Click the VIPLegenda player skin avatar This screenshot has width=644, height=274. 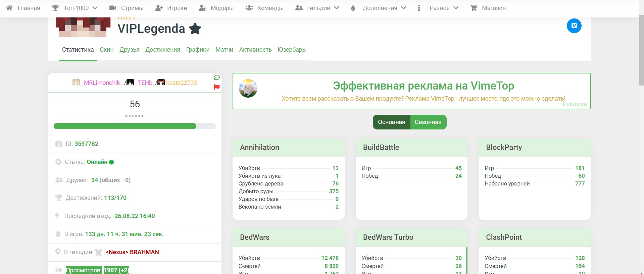83,27
